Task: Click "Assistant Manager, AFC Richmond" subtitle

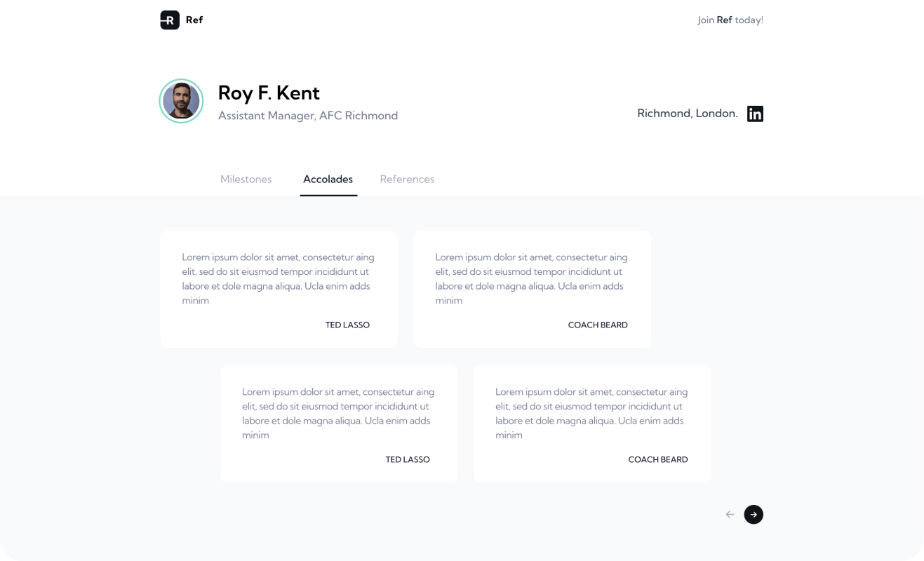Action: tap(308, 116)
